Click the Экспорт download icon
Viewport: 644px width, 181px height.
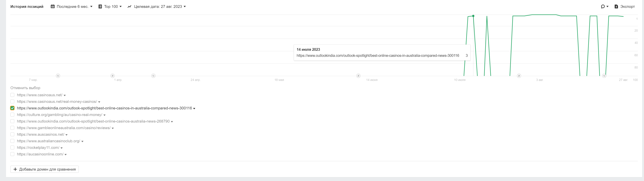click(x=616, y=7)
